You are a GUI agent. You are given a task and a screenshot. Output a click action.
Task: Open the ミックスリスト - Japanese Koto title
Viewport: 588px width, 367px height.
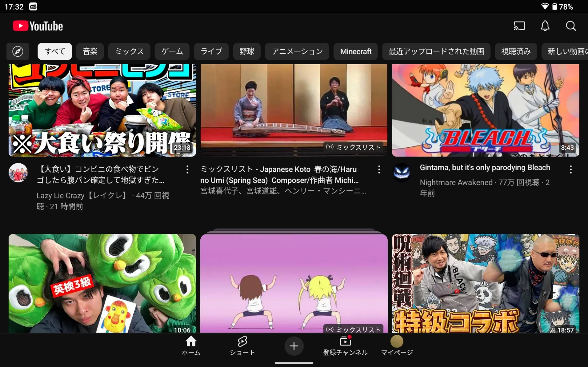[280, 175]
